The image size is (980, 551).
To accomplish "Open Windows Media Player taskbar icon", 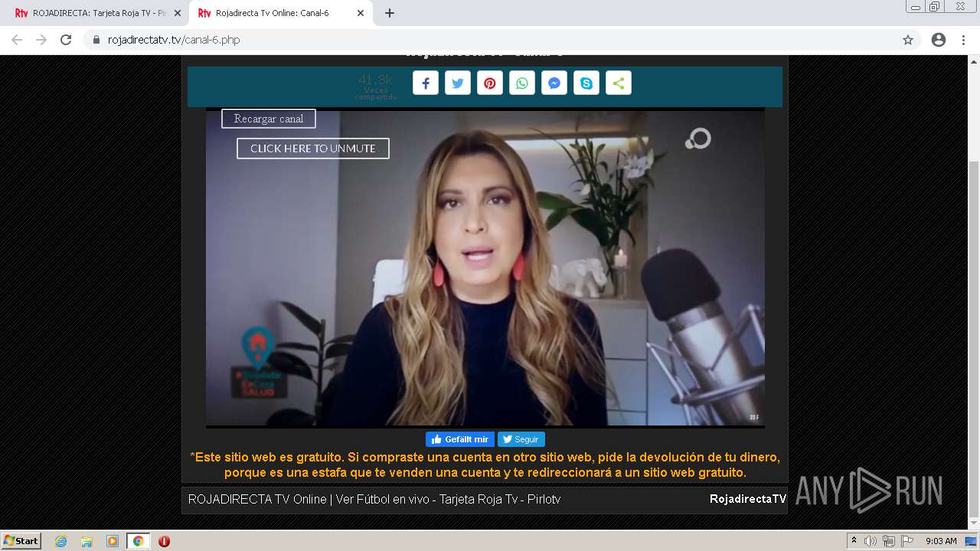I will coord(113,541).
